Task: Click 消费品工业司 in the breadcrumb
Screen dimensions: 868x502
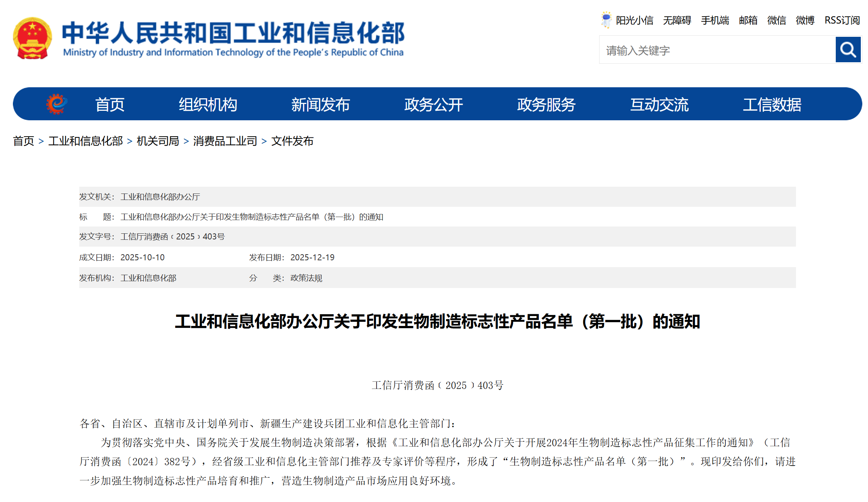Action: (225, 141)
